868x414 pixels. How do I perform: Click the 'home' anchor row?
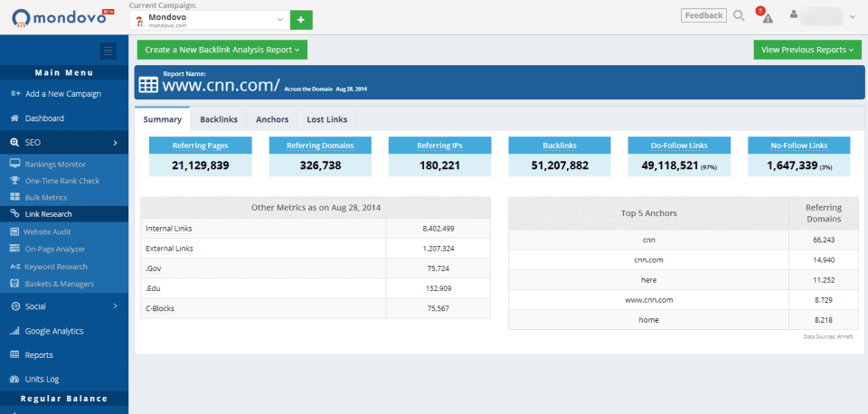point(684,319)
